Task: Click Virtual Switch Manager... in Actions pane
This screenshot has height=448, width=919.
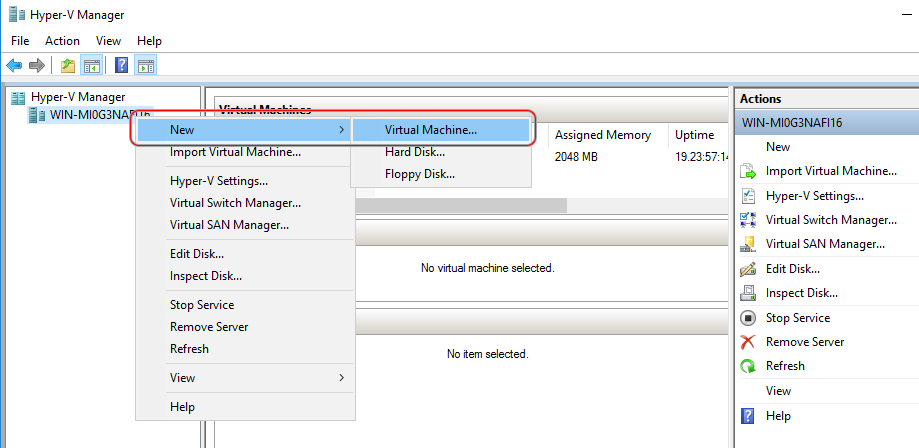Action: (831, 220)
